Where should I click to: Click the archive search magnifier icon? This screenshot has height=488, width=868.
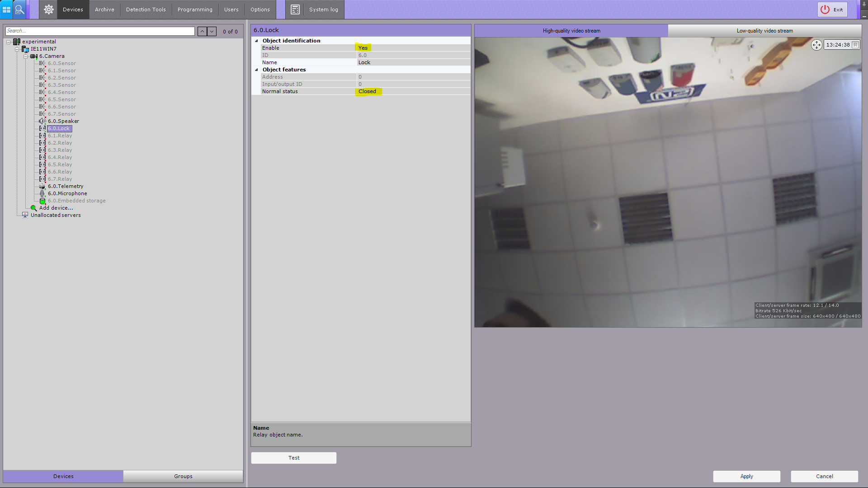pos(19,9)
